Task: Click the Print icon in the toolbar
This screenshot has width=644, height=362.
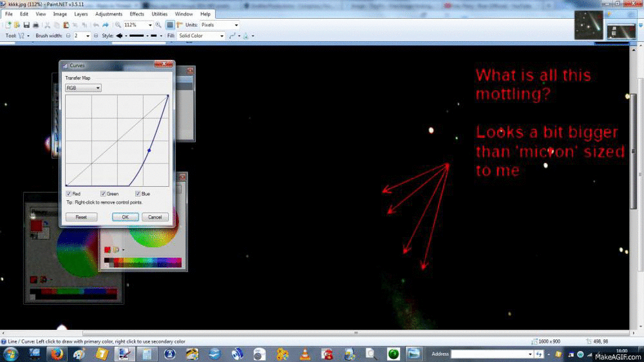Action: (35, 25)
